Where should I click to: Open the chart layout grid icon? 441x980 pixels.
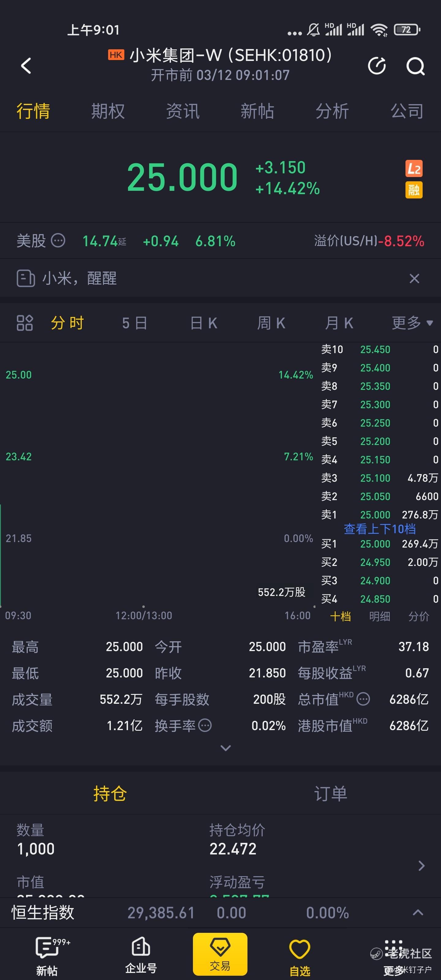[x=25, y=323]
